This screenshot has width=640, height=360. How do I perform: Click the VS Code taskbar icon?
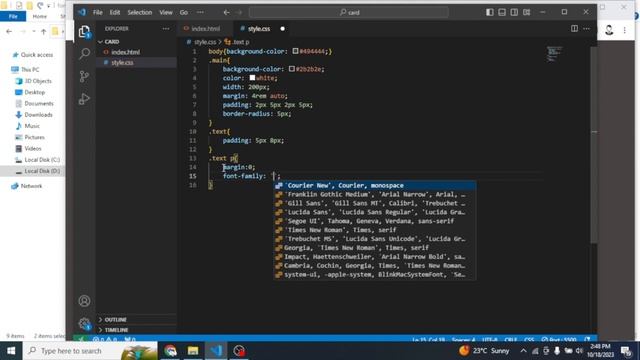(216, 351)
